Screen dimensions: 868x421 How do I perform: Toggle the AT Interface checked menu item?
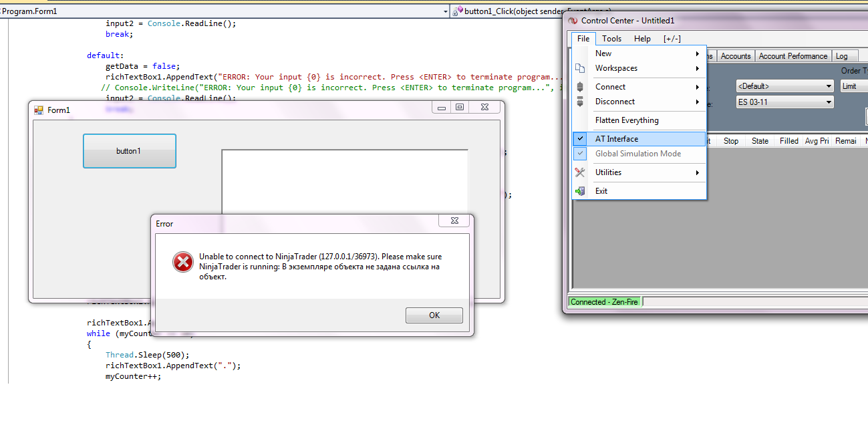pos(639,139)
